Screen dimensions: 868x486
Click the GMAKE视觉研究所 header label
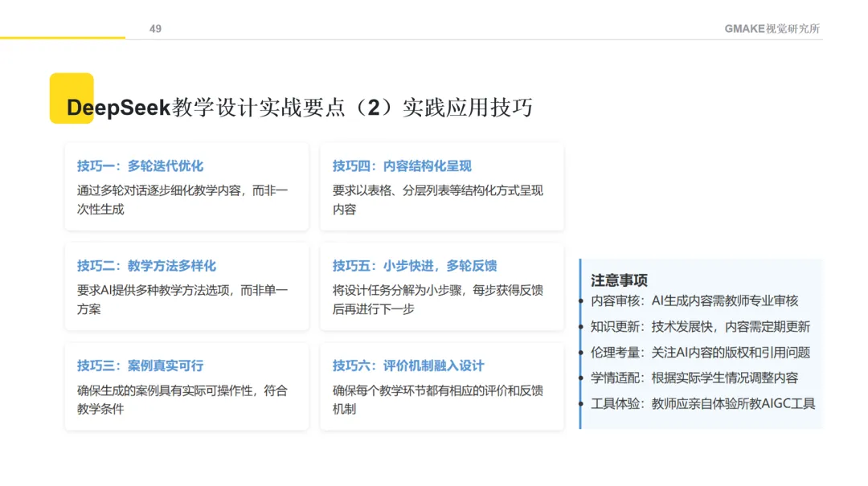pos(772,29)
